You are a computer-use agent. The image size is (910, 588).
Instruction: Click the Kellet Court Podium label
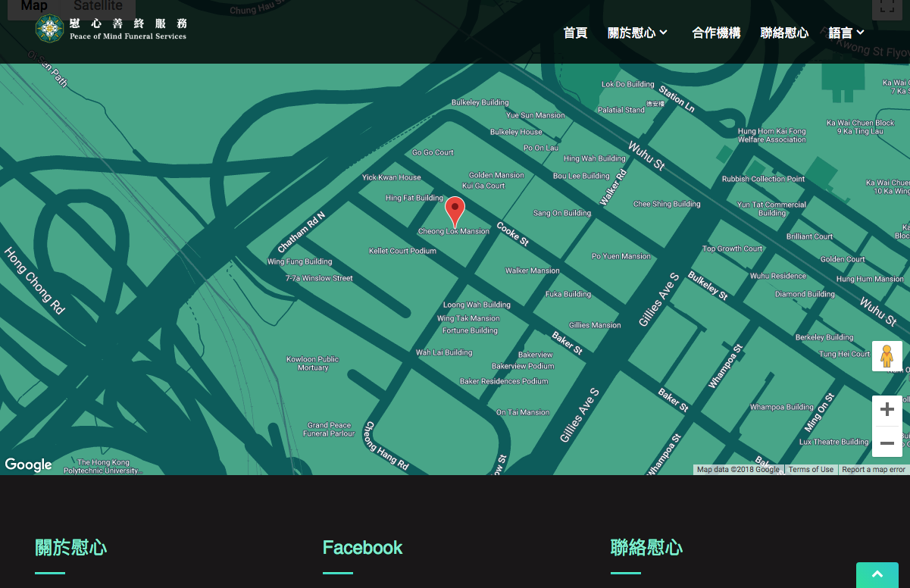[x=402, y=251]
